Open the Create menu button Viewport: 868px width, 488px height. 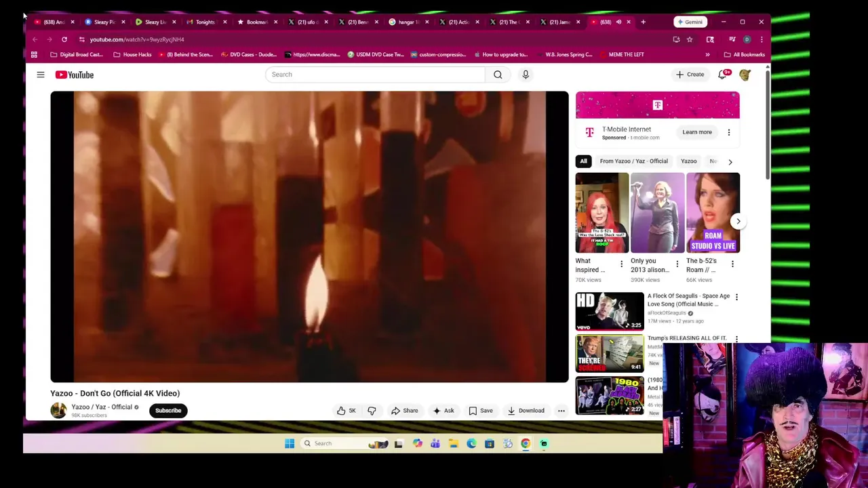[690, 75]
